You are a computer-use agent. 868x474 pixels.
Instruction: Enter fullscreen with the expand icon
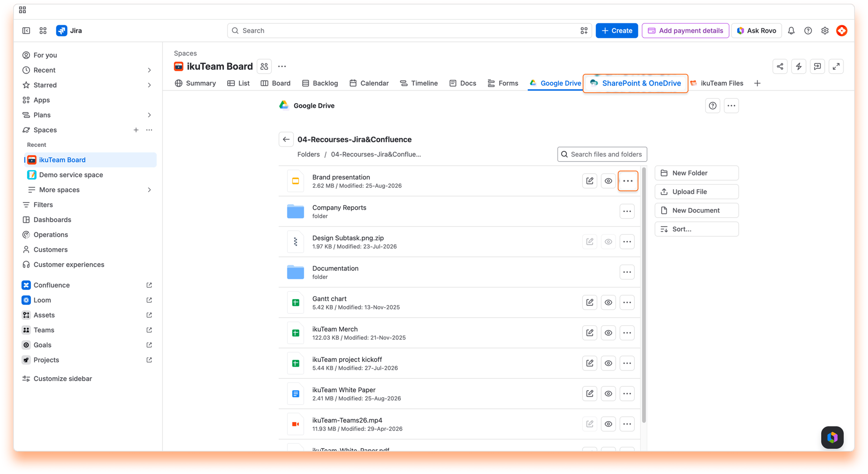[x=836, y=66]
